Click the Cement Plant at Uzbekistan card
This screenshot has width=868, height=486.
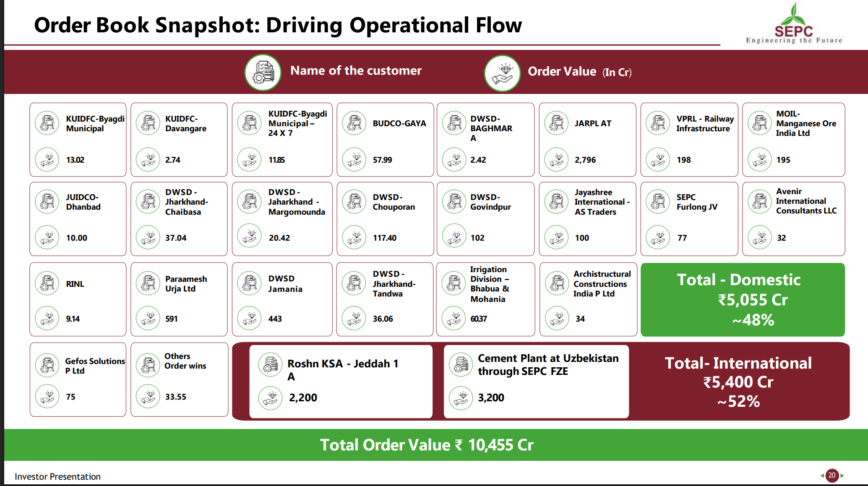(x=536, y=381)
